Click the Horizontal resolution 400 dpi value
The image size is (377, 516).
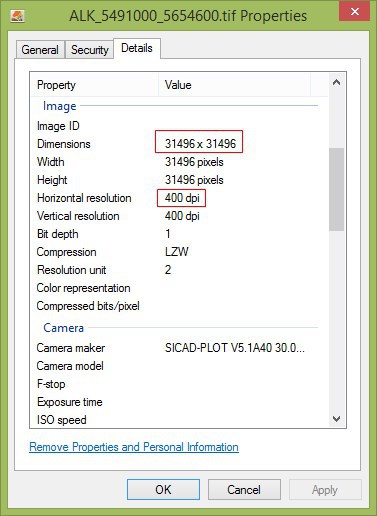182,198
